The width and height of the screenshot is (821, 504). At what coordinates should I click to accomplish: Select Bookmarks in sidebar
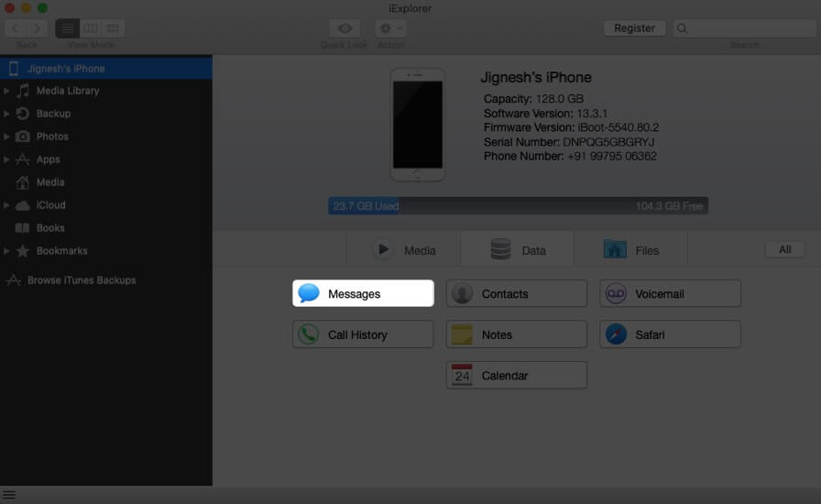click(106, 251)
